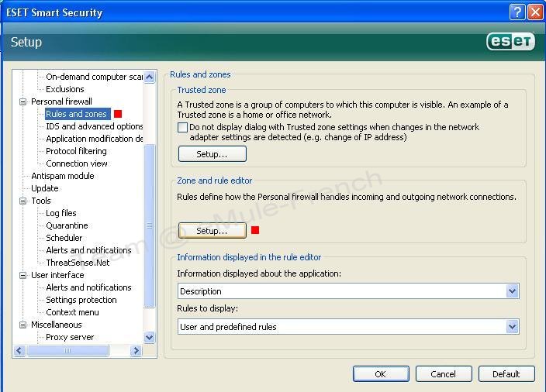Select Scheduler under Tools
Viewport: 546px width, 392px height.
coord(64,238)
